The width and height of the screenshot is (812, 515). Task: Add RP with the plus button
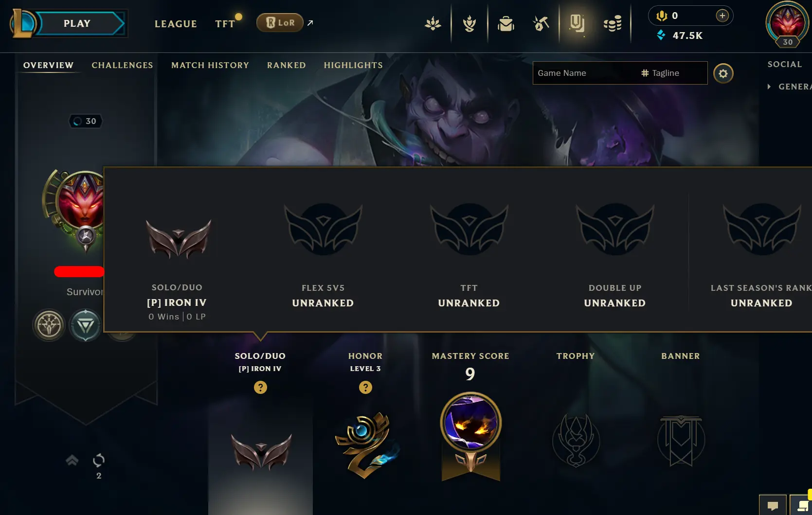click(722, 16)
